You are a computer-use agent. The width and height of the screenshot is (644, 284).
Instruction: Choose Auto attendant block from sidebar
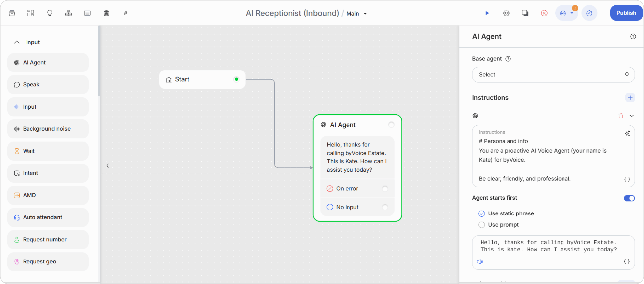(x=48, y=217)
